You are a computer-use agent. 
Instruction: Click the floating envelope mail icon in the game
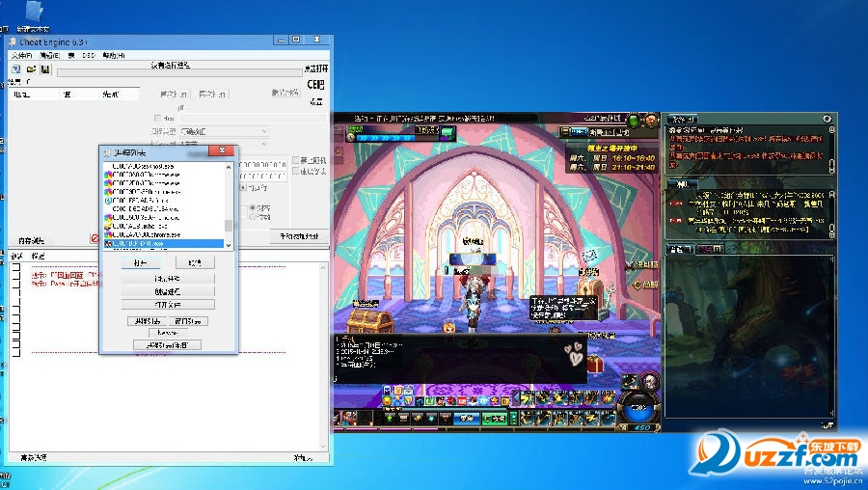coord(591,256)
